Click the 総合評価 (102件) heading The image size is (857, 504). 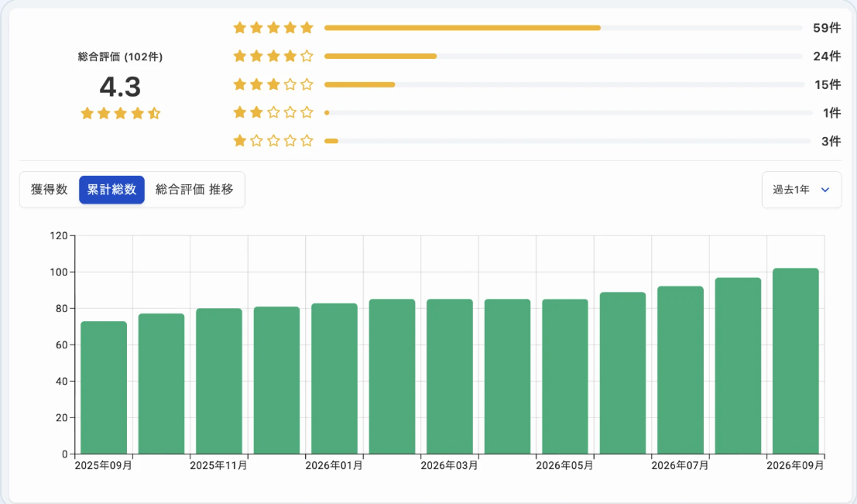[x=120, y=57]
